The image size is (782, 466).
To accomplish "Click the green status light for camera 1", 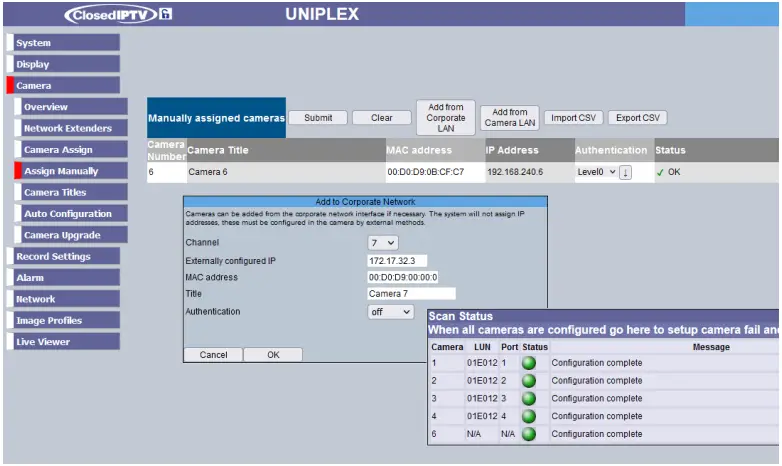I will [529, 363].
